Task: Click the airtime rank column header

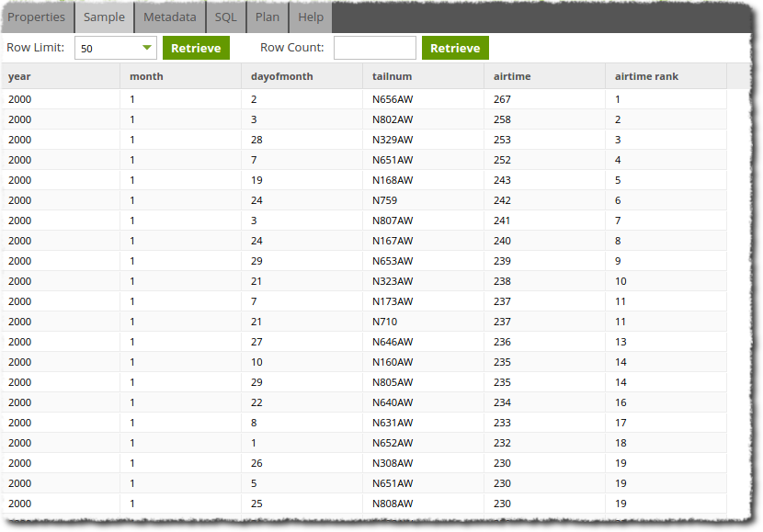Action: pos(666,76)
